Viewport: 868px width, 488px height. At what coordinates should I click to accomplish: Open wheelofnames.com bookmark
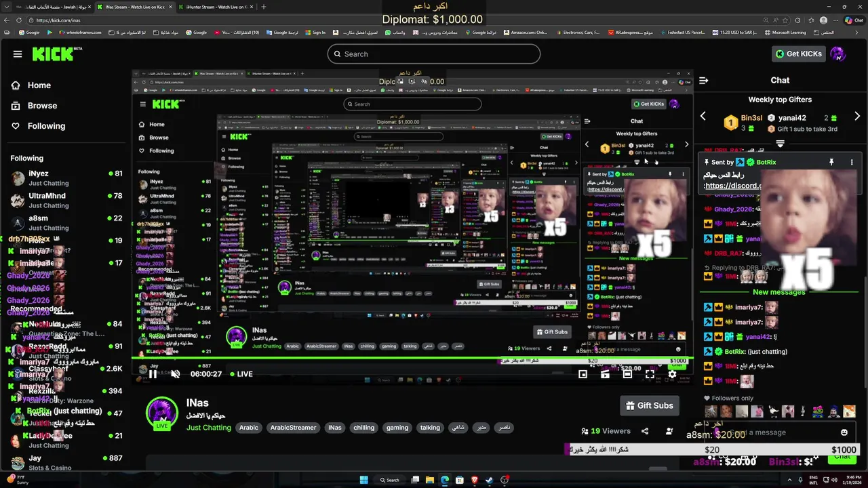click(x=80, y=32)
